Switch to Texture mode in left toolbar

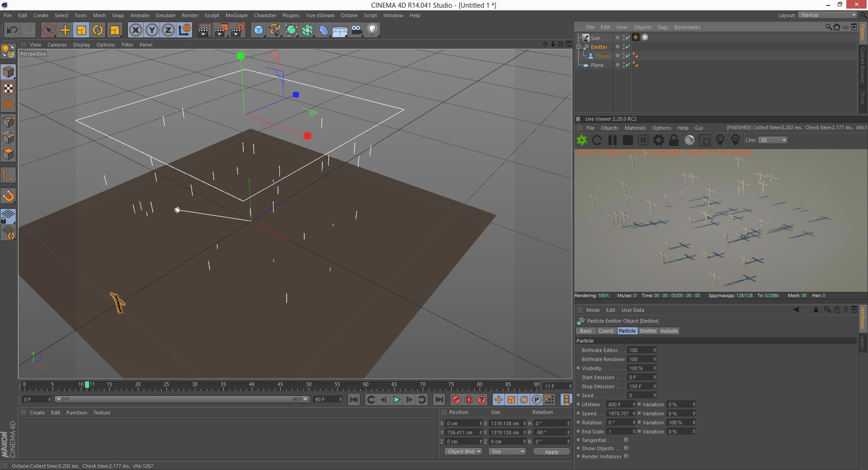9,88
